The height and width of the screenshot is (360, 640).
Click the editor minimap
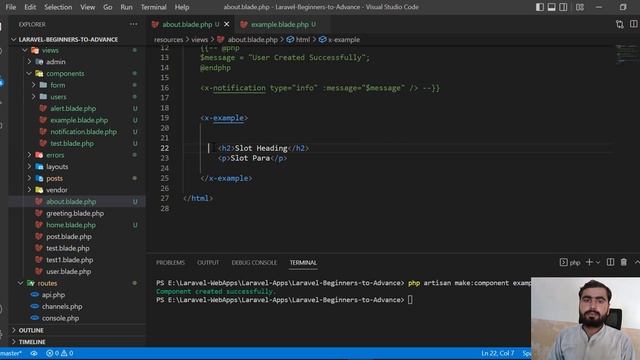(626, 54)
